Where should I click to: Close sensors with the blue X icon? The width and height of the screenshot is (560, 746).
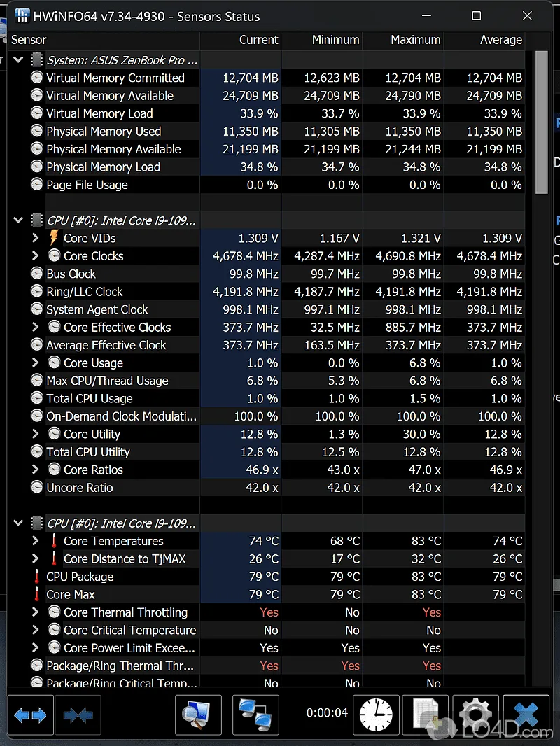[526, 715]
